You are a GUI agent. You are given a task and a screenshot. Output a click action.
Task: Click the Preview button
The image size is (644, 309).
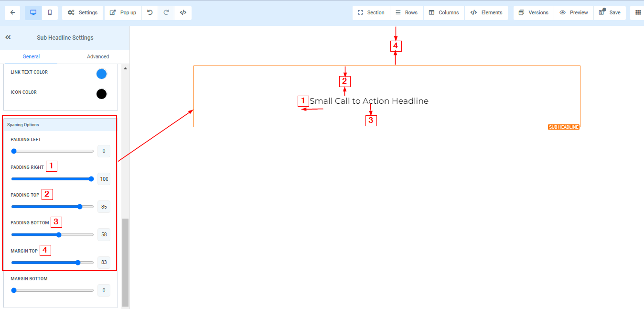[574, 12]
